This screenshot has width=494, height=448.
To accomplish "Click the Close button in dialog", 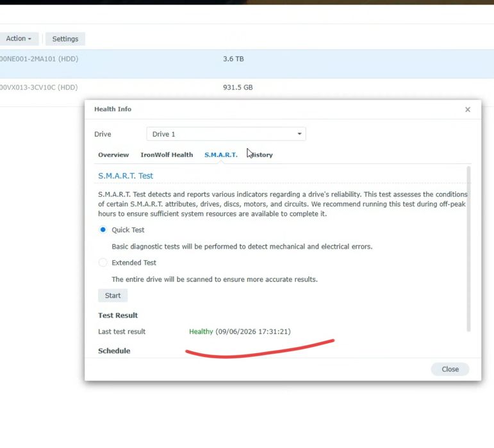I will coord(450,369).
